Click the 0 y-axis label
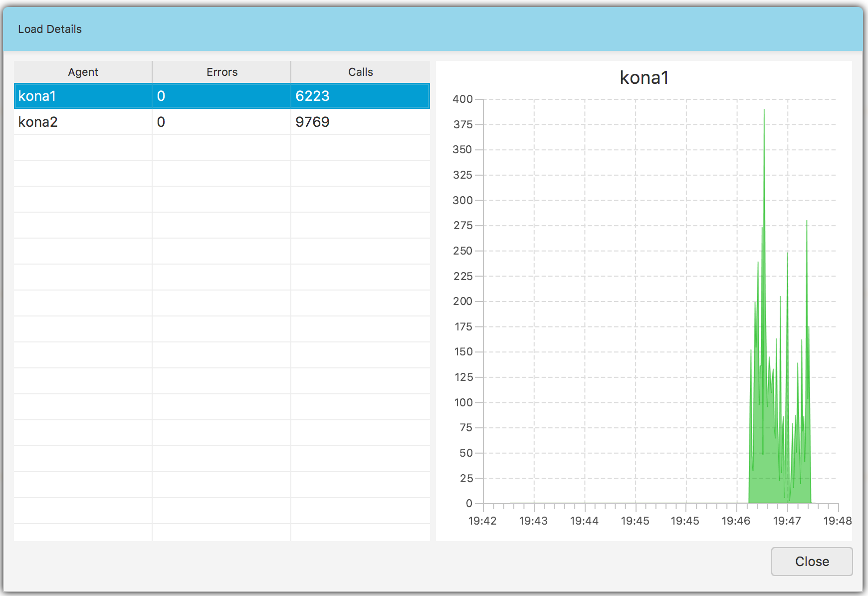Viewport: 868px width, 596px height. coord(469,503)
